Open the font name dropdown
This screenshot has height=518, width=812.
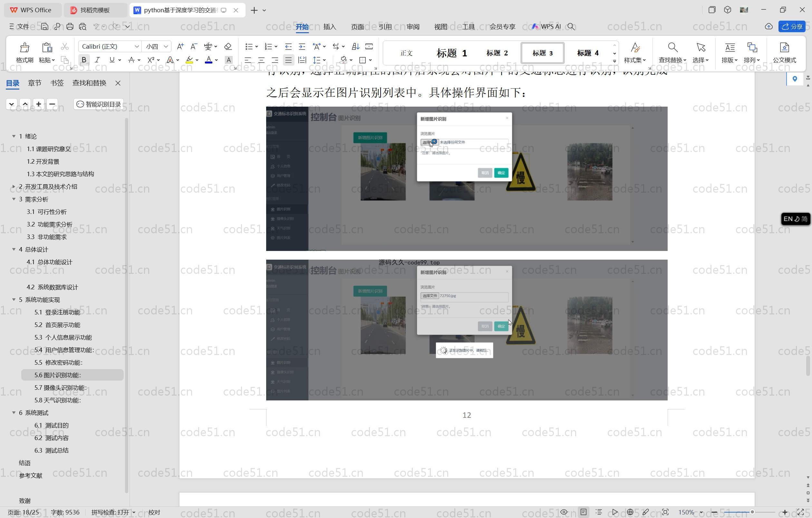[x=137, y=46]
